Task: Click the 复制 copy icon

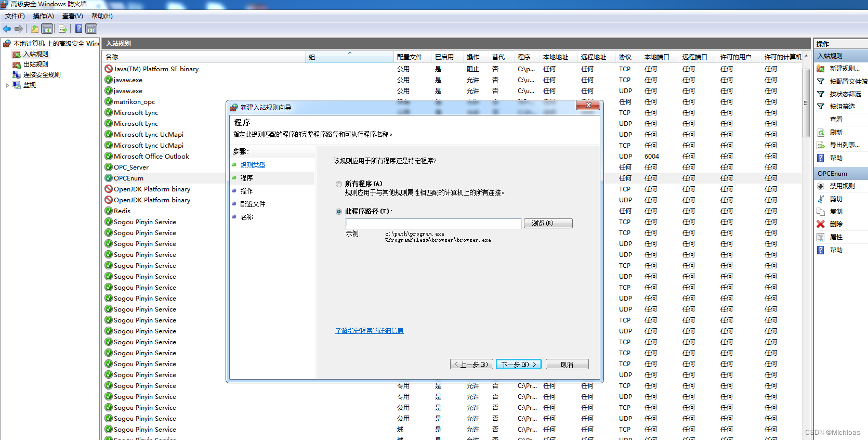Action: coord(821,212)
